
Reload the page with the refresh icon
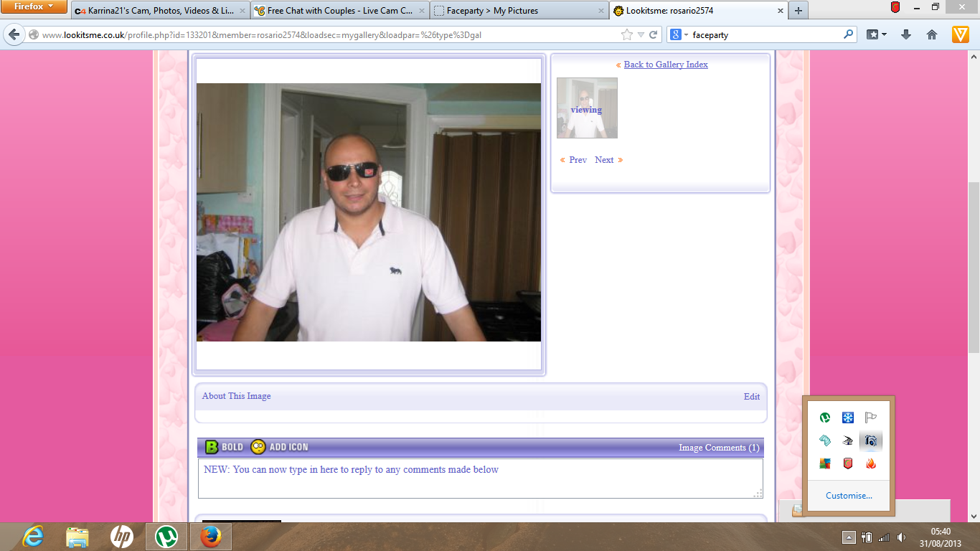654,34
